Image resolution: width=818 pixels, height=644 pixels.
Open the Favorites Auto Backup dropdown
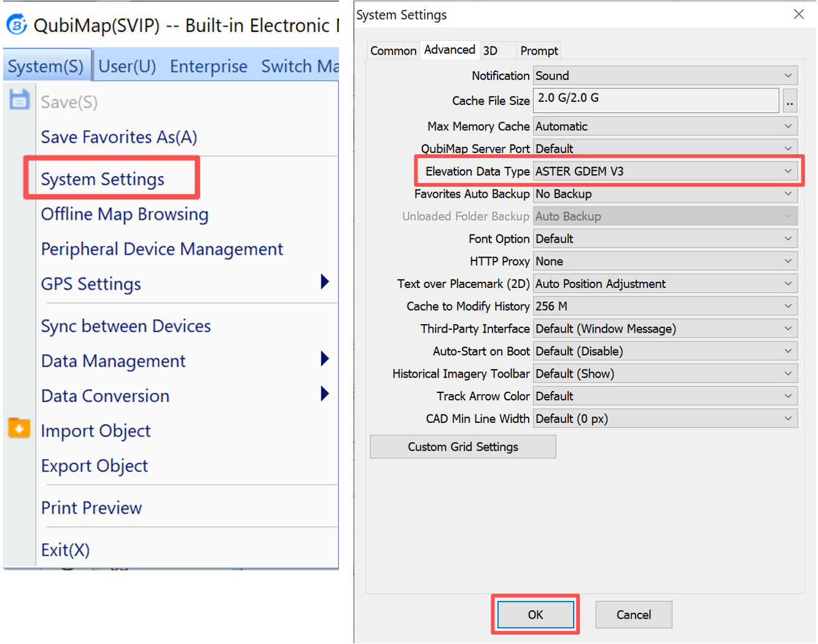click(x=665, y=194)
